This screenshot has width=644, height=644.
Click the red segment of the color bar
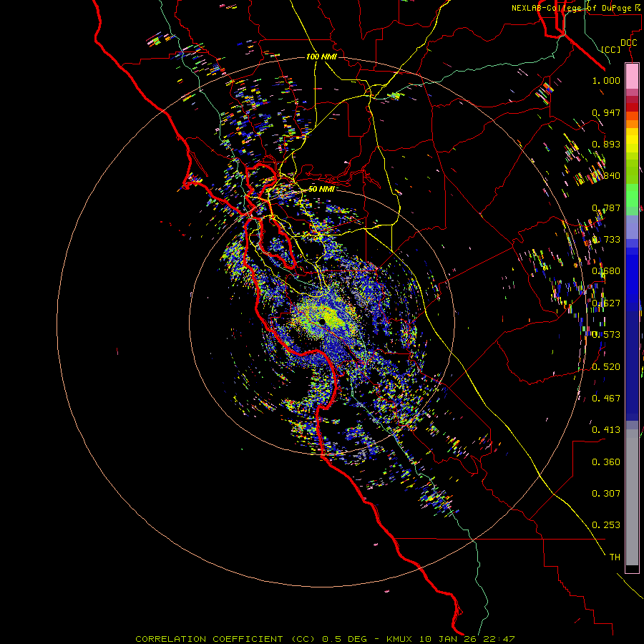632,107
